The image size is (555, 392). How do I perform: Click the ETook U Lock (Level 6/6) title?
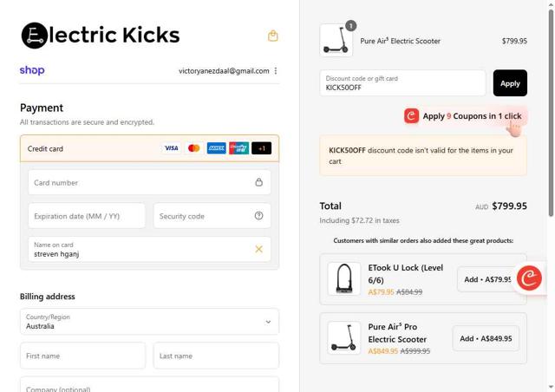point(405,274)
